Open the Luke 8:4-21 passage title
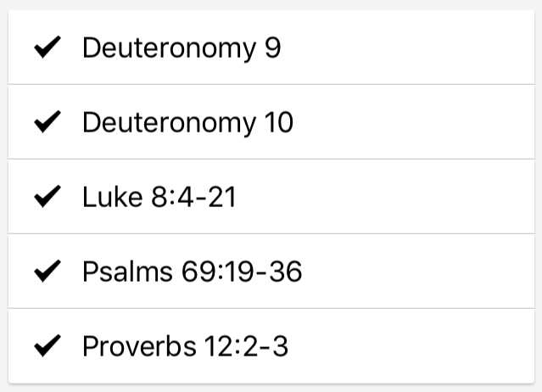Image resolution: width=542 pixels, height=392 pixels. pos(159,198)
